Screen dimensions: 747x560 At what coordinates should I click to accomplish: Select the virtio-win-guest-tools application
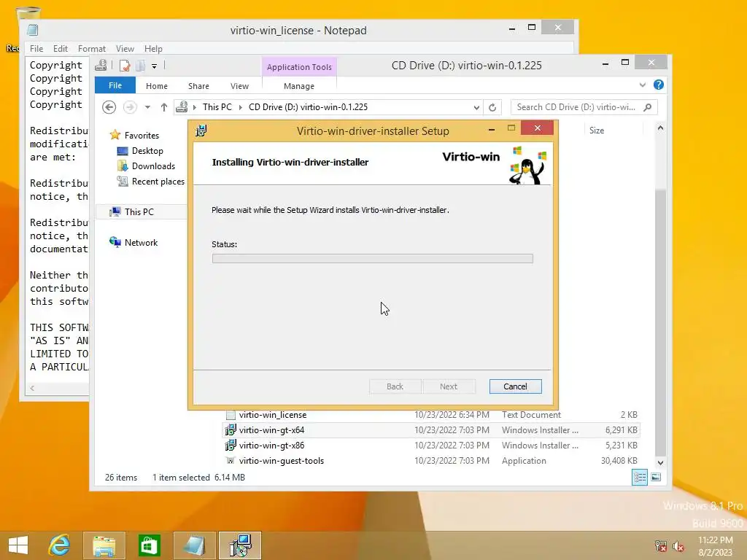pos(281,461)
